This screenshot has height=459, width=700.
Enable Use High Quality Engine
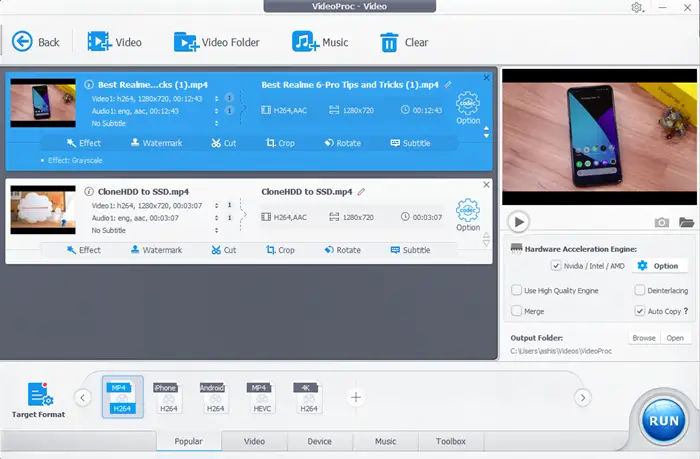point(517,290)
